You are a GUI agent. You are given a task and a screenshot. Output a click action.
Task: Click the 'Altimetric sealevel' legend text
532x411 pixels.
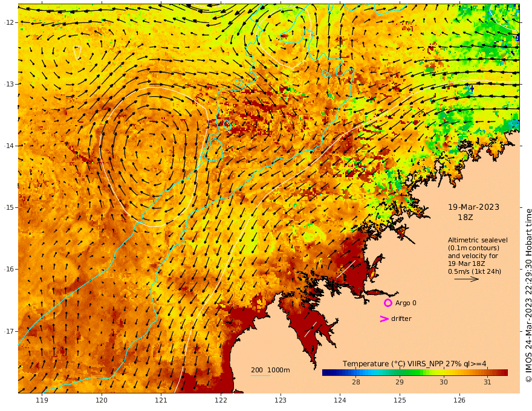click(478, 240)
